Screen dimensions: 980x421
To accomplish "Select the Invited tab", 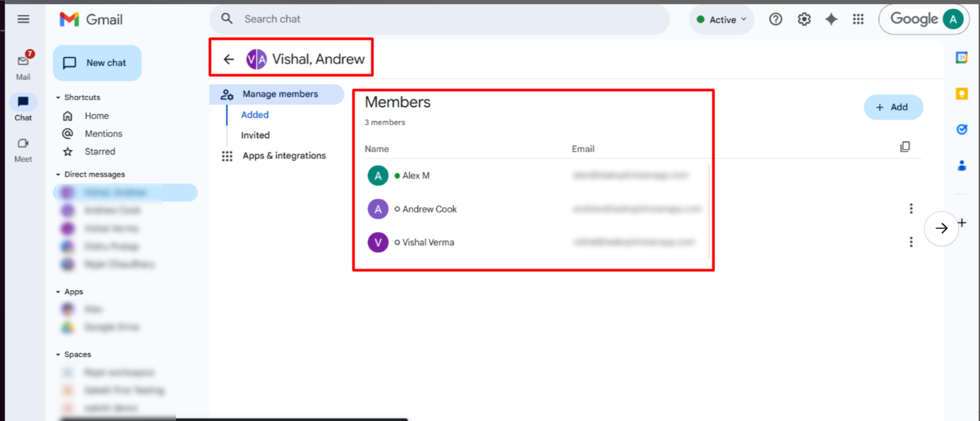I will (x=255, y=135).
